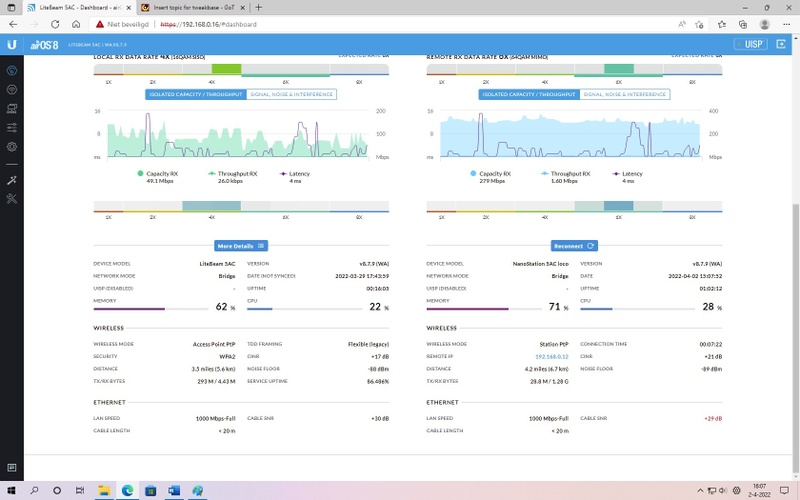Image resolution: width=800 pixels, height=500 pixels.
Task: Open the Services sliders icon in the sidebar
Action: pyautogui.click(x=12, y=128)
